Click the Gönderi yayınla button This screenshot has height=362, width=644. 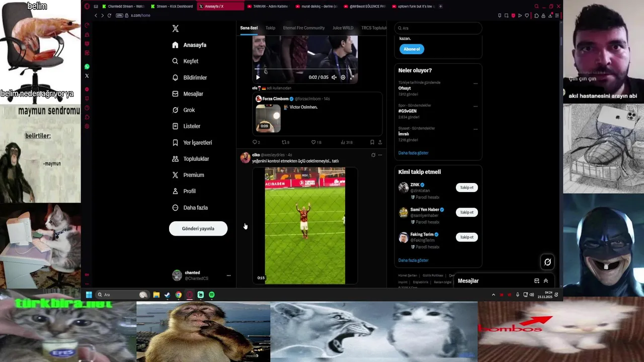pos(198,228)
